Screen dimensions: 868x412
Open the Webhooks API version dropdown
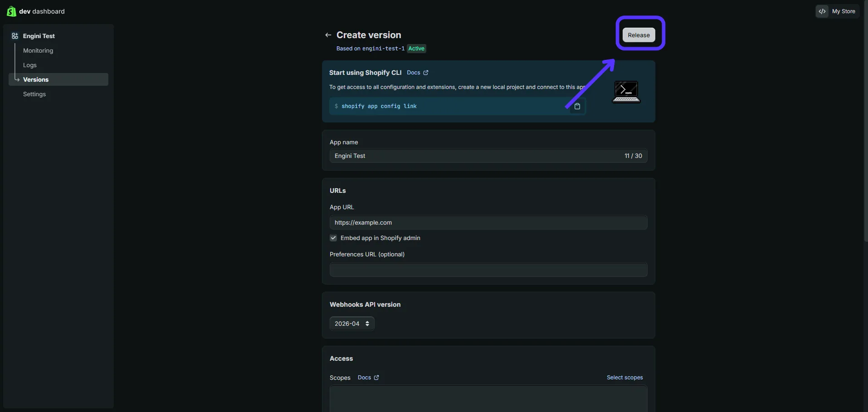click(x=352, y=324)
